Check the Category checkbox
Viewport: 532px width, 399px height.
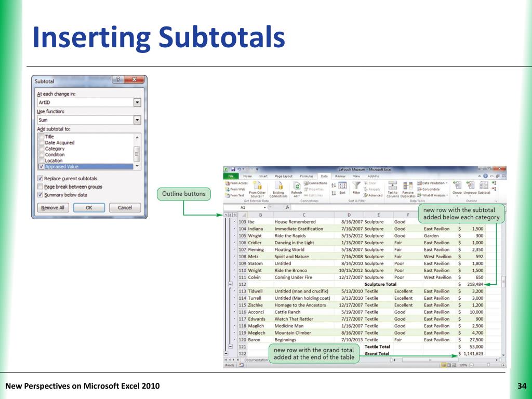(42, 149)
